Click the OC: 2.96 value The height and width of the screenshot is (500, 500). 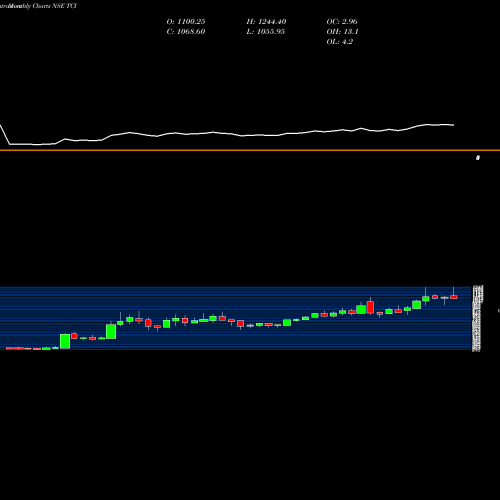point(342,22)
